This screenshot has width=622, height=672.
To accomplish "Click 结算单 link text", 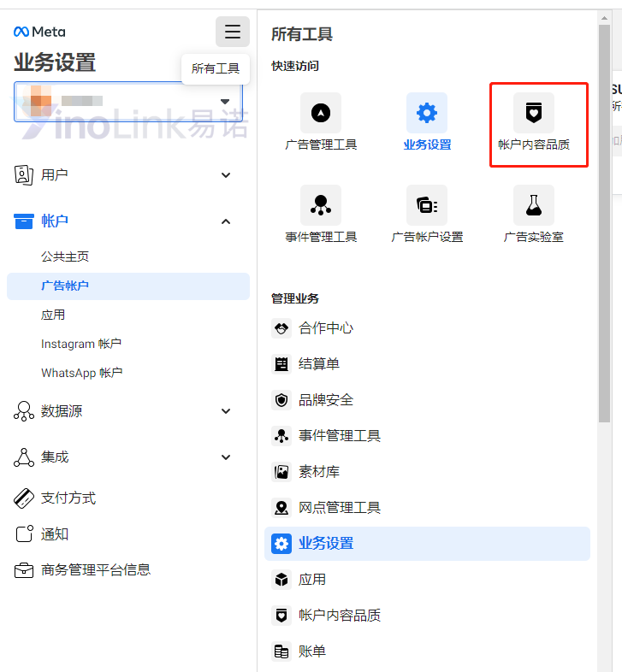I will tap(319, 364).
